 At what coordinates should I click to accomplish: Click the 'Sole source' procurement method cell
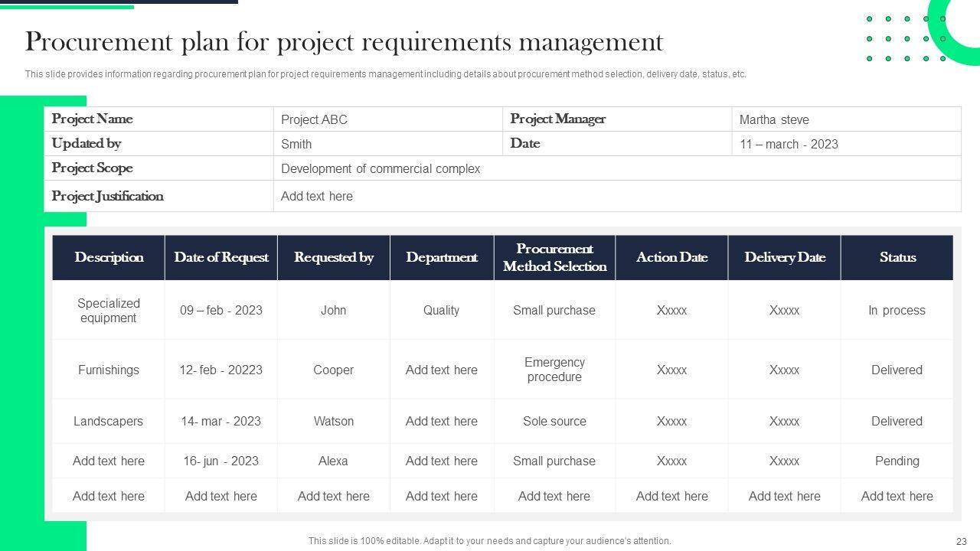point(554,421)
